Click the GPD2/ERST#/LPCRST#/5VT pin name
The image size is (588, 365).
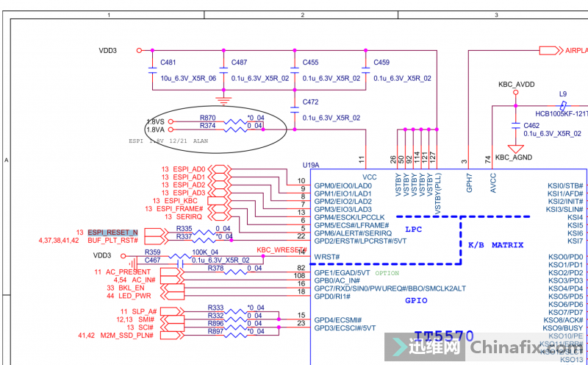click(360, 241)
